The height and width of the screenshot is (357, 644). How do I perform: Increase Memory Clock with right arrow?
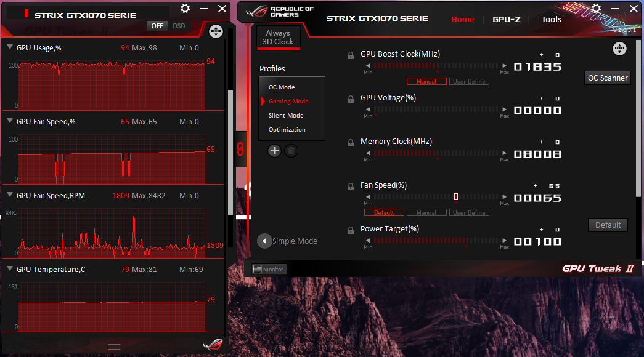pyautogui.click(x=504, y=153)
